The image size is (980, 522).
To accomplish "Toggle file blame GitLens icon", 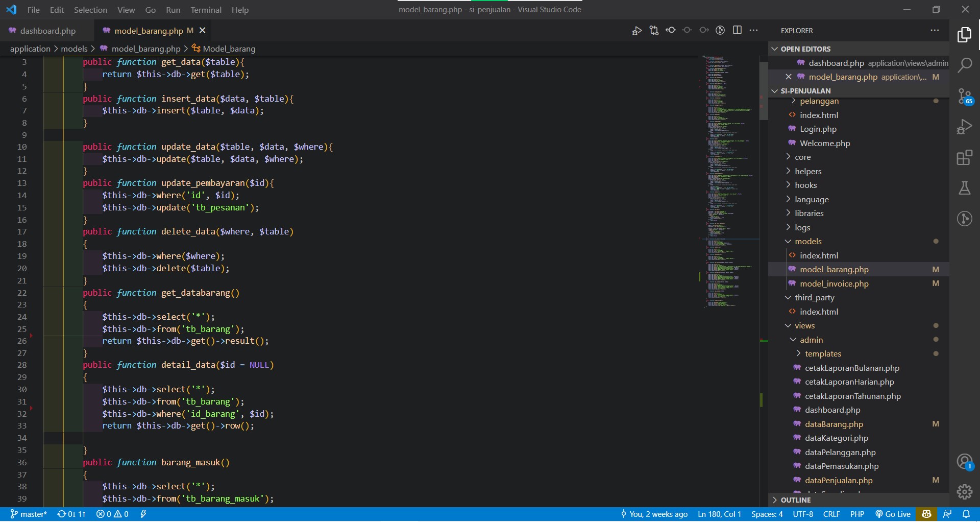I will pos(720,31).
